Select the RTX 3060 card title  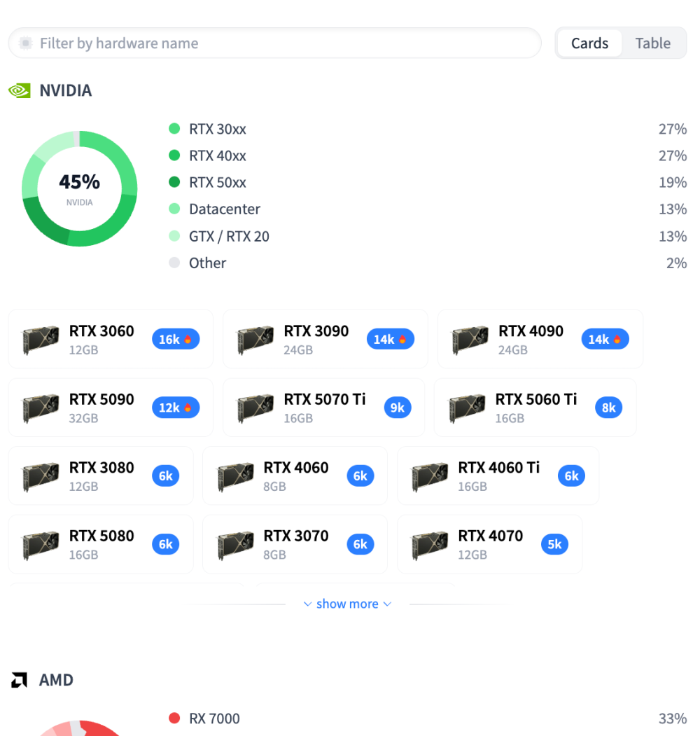pyautogui.click(x=101, y=331)
